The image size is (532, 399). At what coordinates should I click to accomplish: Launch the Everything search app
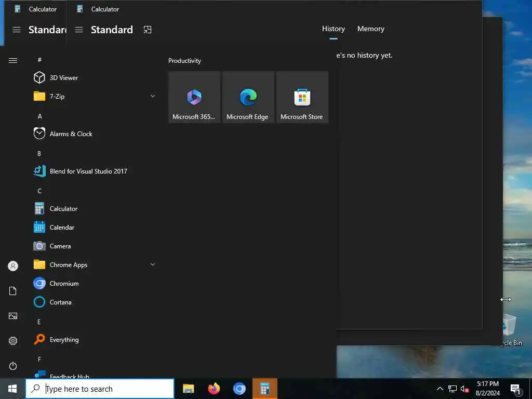pyautogui.click(x=95, y=340)
